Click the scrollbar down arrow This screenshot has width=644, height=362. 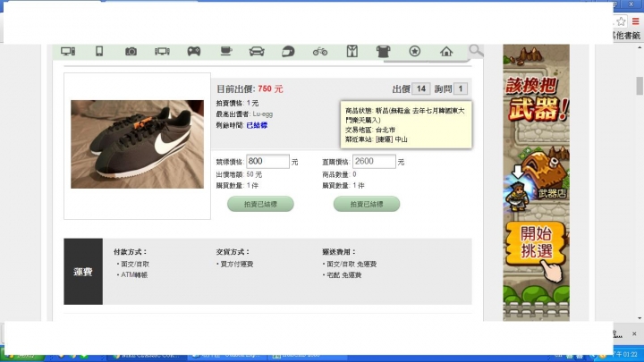pyautogui.click(x=640, y=318)
